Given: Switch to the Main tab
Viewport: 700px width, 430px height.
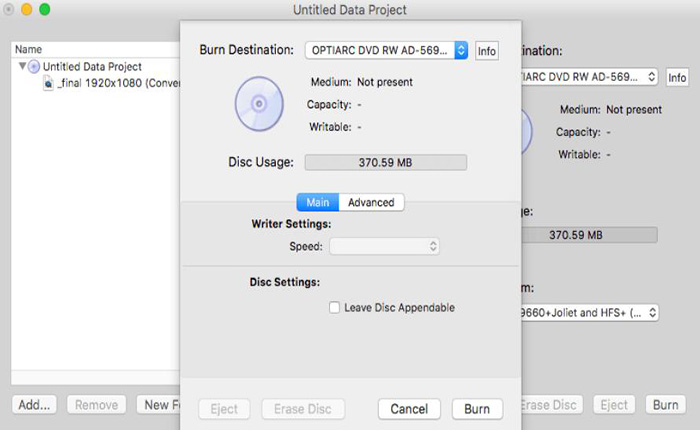Looking at the screenshot, I should [x=318, y=202].
